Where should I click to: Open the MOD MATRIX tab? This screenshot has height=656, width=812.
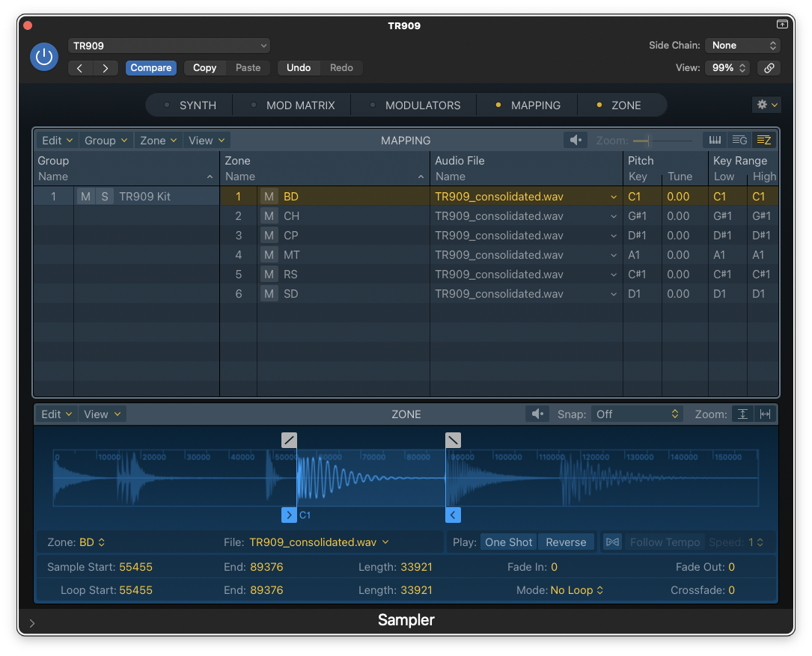pos(292,105)
